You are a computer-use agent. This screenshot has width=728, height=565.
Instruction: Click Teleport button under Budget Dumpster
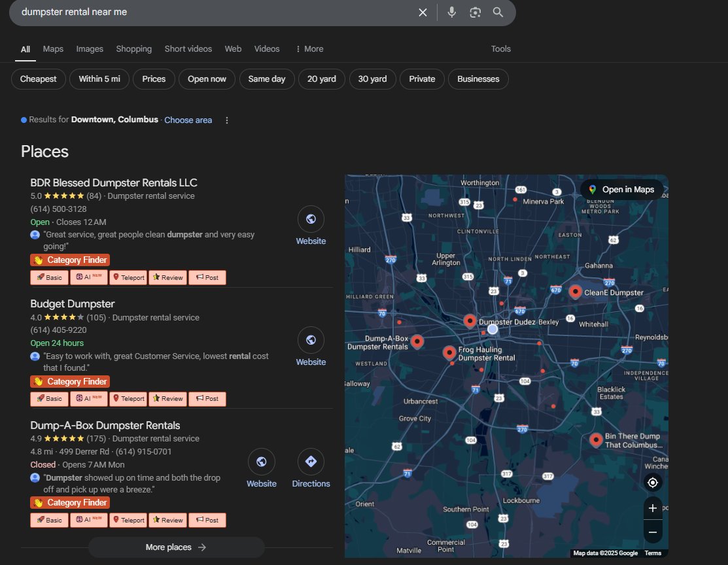[128, 399]
